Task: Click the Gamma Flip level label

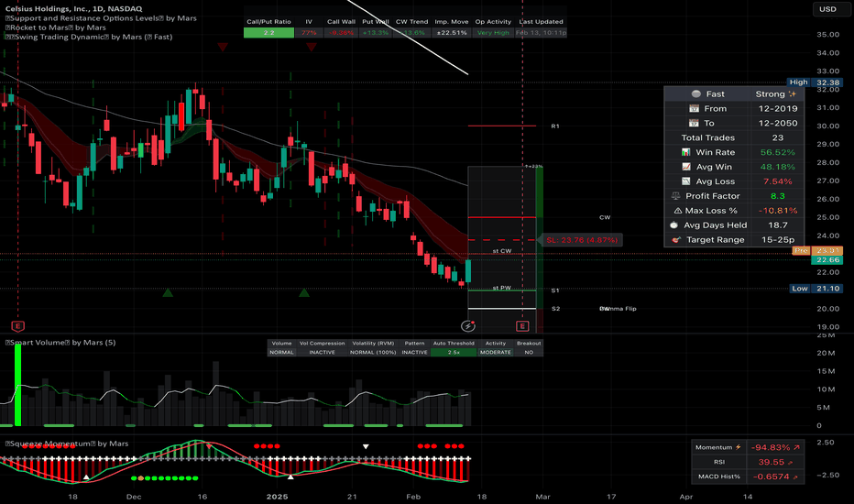Action: tap(618, 309)
